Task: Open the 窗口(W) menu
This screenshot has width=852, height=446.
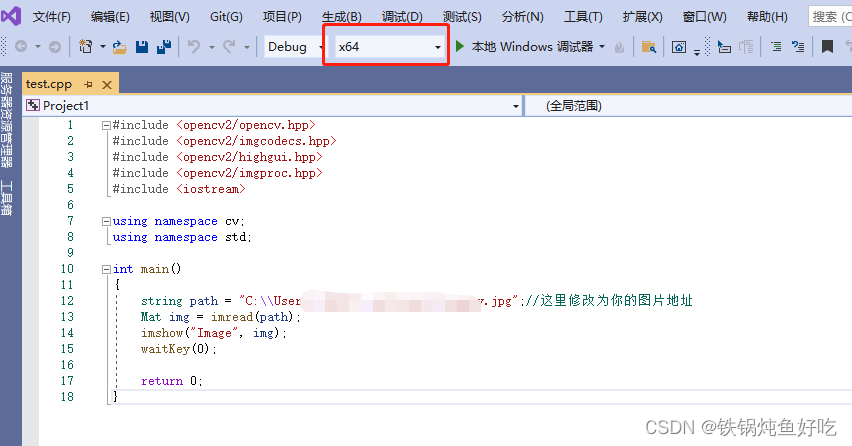Action: tap(704, 17)
